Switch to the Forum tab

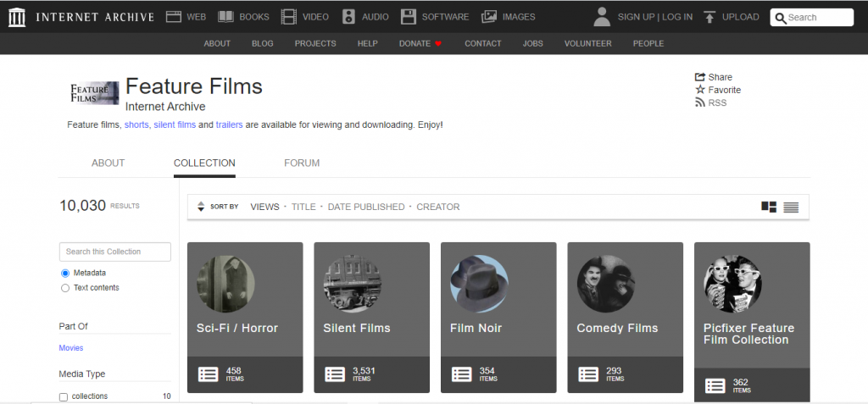click(302, 163)
